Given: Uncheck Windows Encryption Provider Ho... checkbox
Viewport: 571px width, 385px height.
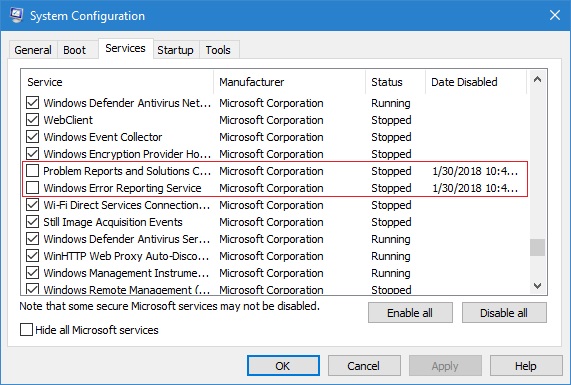Looking at the screenshot, I should point(32,154).
